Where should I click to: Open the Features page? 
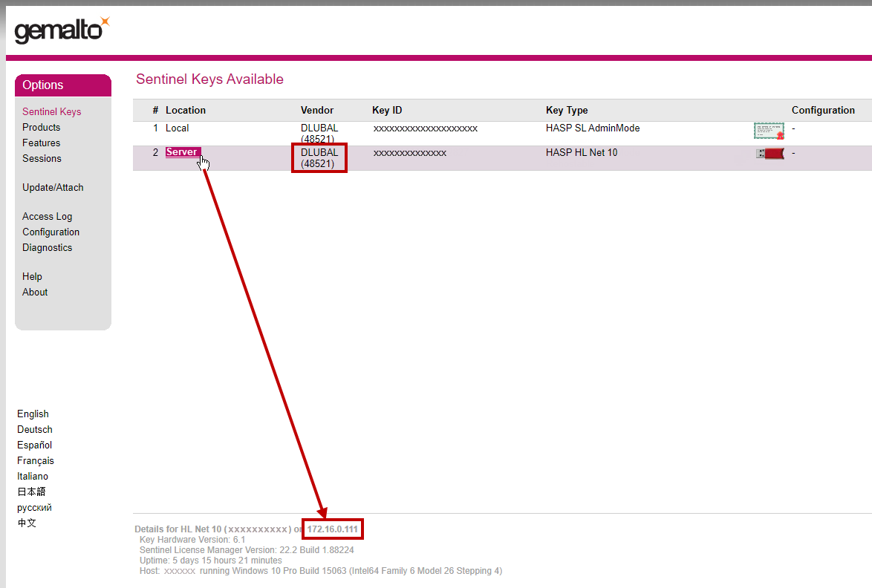(41, 143)
